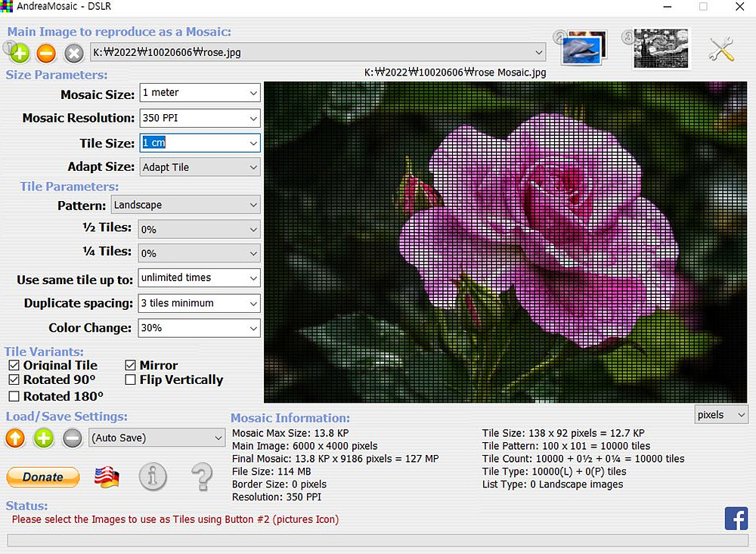Screen dimensions: 756x554
Task: Click the Final Mosaic 127 MP line
Action: coord(335,459)
